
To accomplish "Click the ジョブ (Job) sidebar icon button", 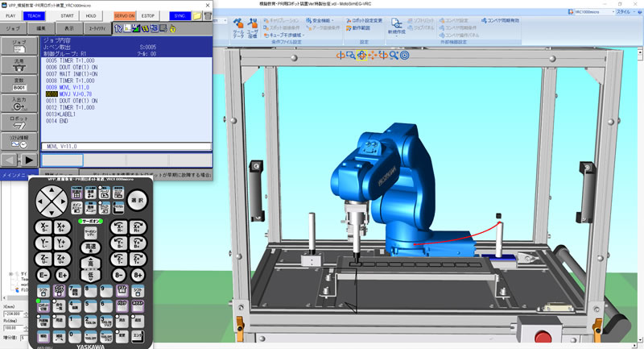I will click(19, 44).
